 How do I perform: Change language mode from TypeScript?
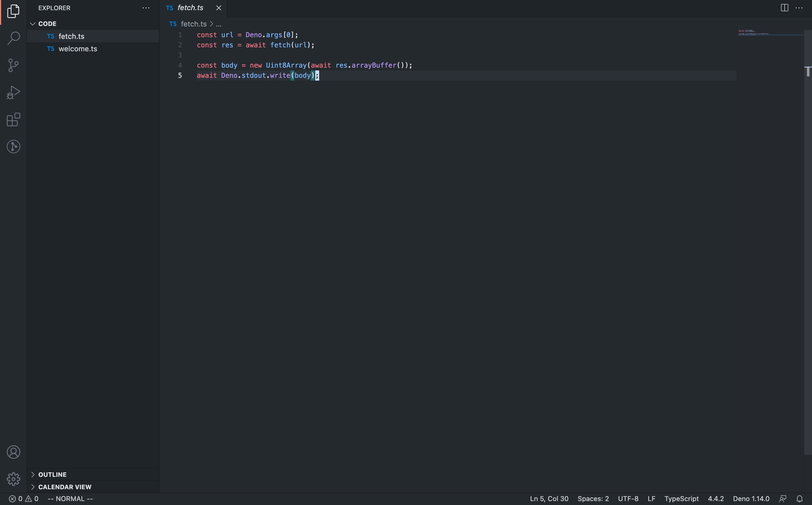pyautogui.click(x=681, y=499)
